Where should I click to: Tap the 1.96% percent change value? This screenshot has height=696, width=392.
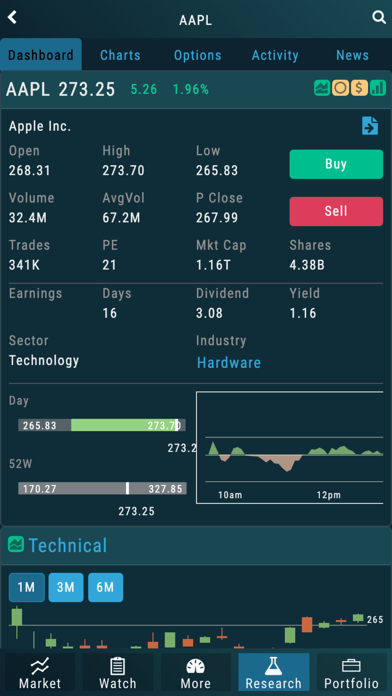pyautogui.click(x=191, y=90)
